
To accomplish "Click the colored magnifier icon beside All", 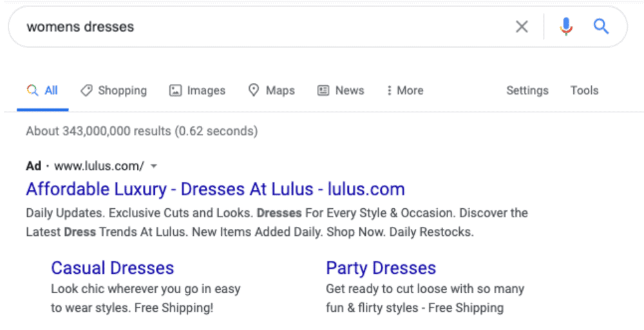I will (x=32, y=90).
